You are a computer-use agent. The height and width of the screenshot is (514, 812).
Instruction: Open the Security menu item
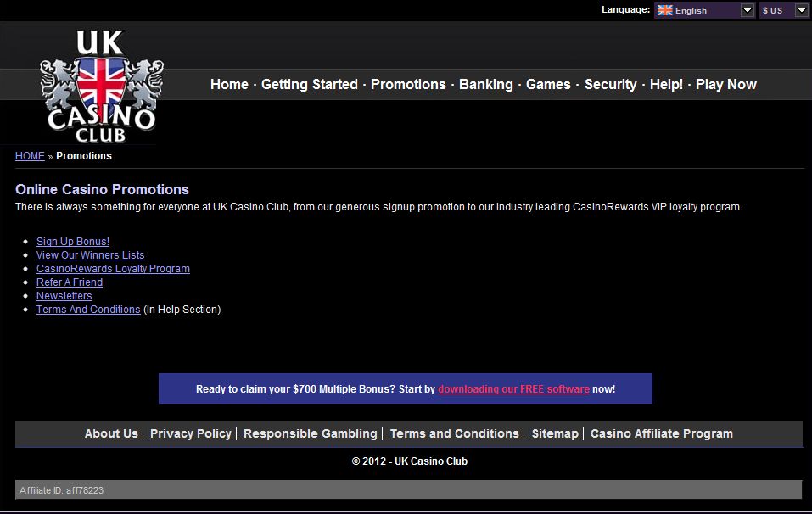pos(611,84)
